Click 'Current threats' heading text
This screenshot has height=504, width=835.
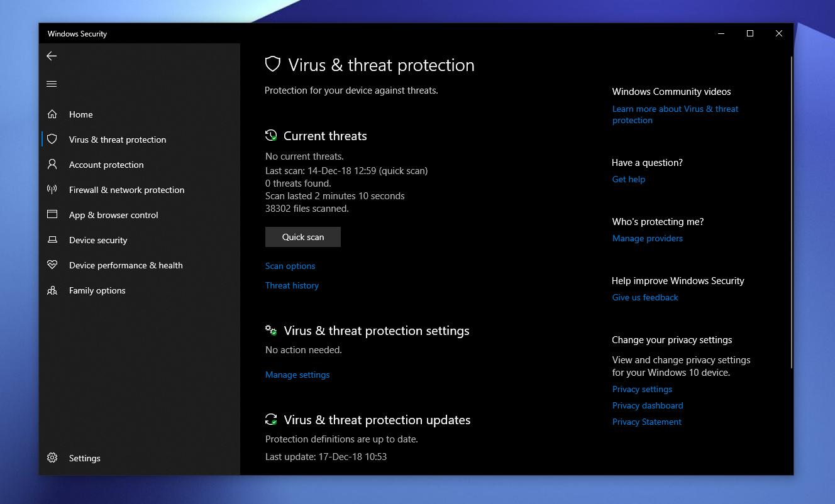pyautogui.click(x=325, y=136)
